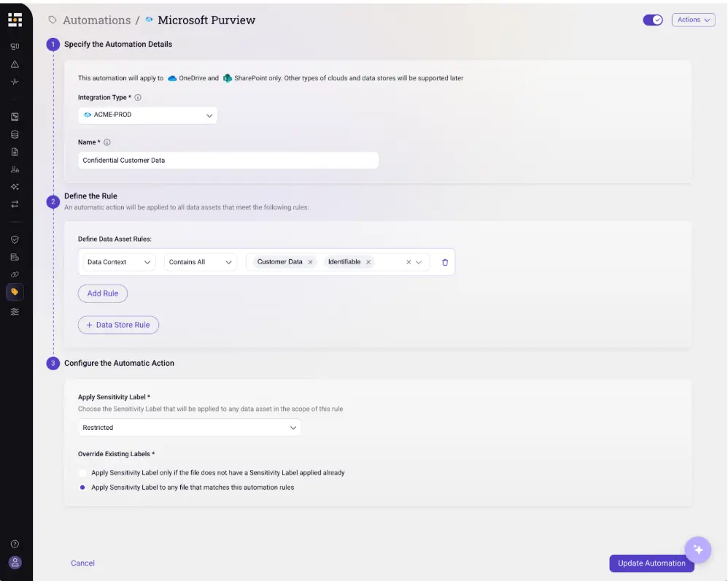Click Cancel link
This screenshot has width=728, height=581.
coord(82,563)
